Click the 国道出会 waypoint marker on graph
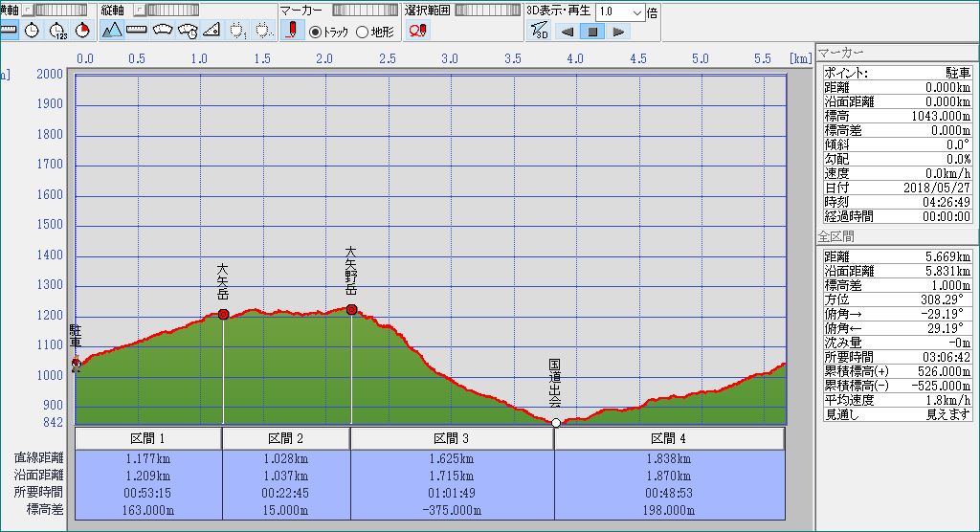Viewport: 980px width, 532px height. click(556, 423)
